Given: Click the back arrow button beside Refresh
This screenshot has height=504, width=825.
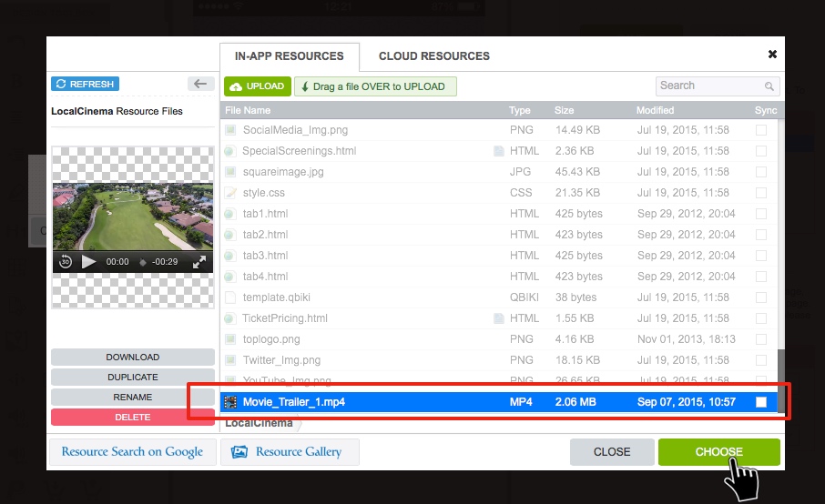Looking at the screenshot, I should [x=200, y=84].
